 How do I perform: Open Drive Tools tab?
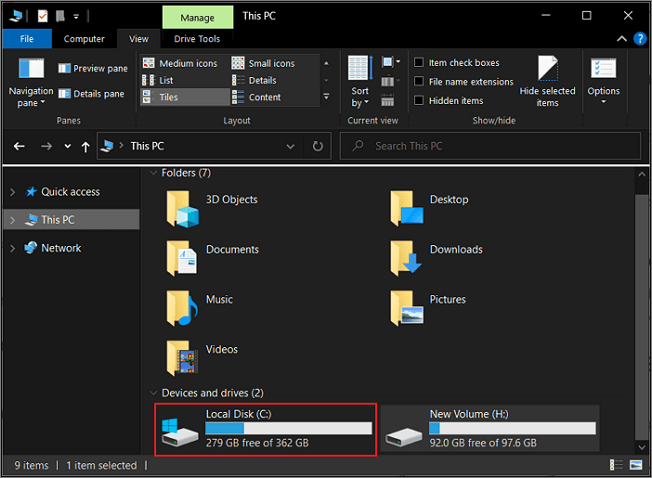coord(197,39)
